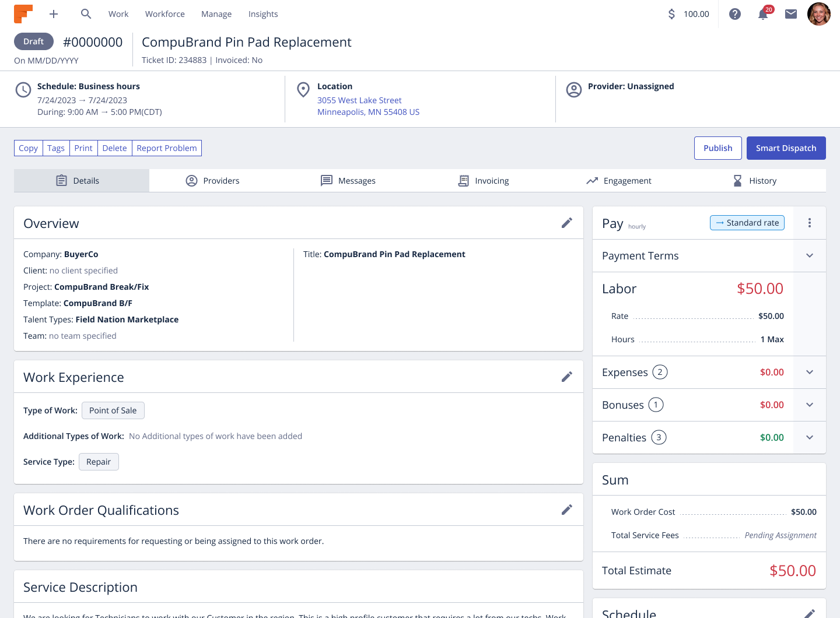Click the dollar balance 100.00
This screenshot has width=840, height=618.
click(x=688, y=14)
